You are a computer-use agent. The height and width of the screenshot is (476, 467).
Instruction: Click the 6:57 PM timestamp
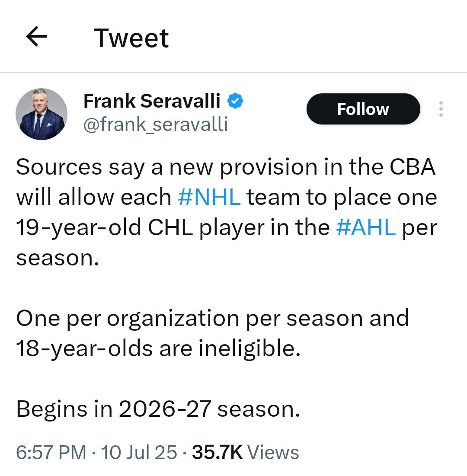coord(51,452)
